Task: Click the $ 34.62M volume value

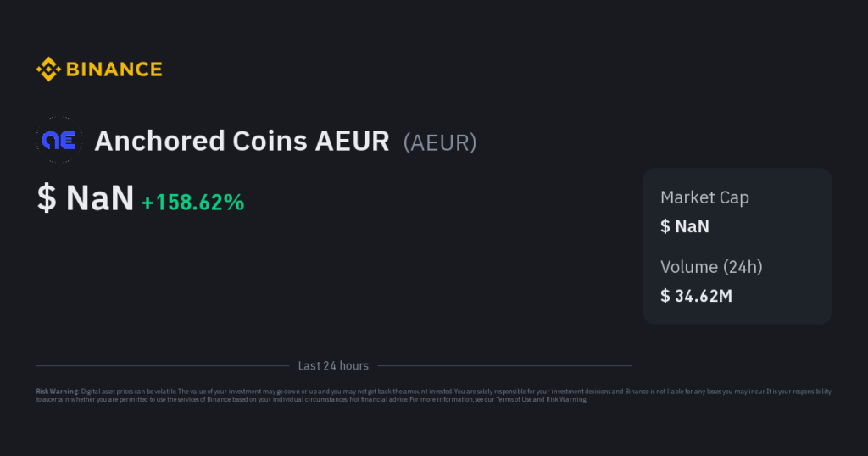Action: 696,296
